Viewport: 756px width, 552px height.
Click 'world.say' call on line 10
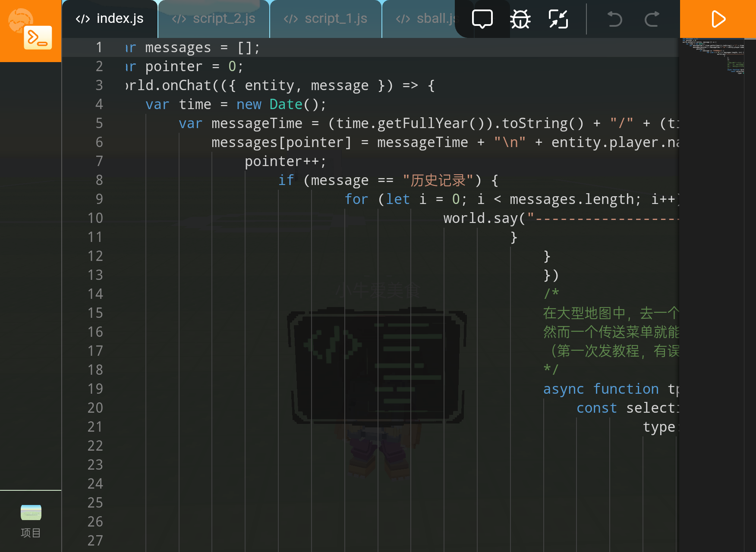coord(480,218)
